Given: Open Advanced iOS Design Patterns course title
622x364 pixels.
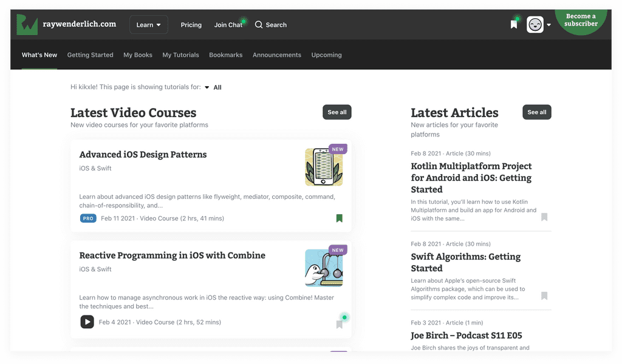Looking at the screenshot, I should pyautogui.click(x=143, y=155).
